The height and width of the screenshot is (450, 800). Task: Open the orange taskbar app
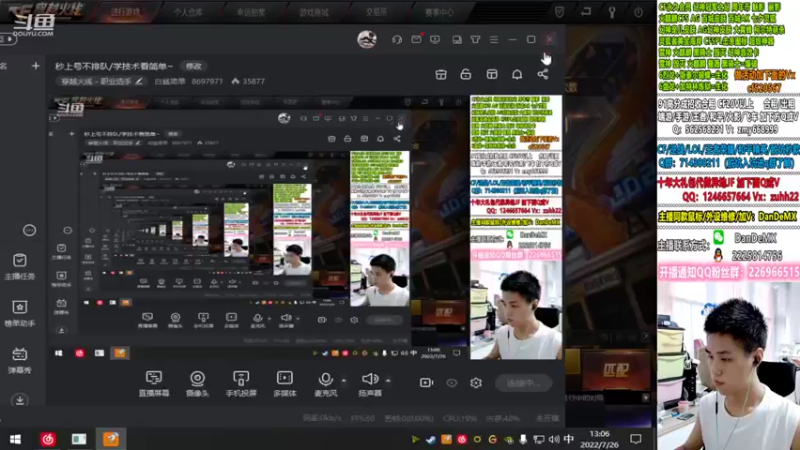(111, 439)
